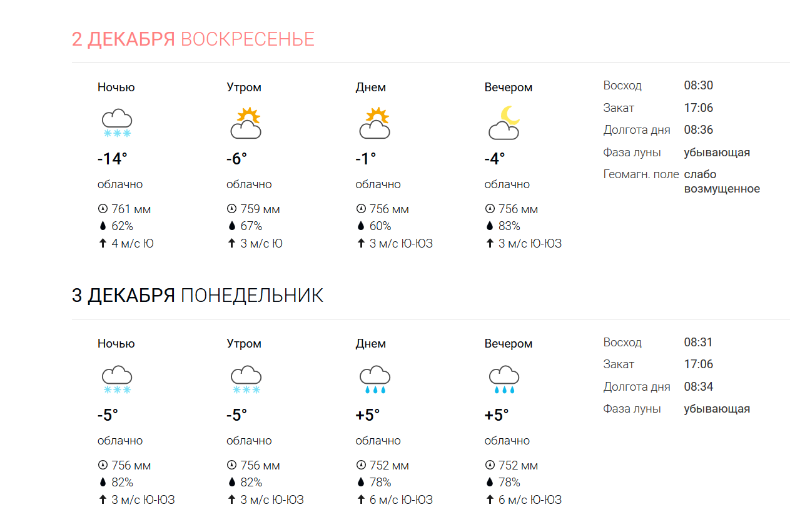The height and width of the screenshot is (532, 790).
Task: Click the December 2 morning sun-cloud icon
Action: (246, 123)
